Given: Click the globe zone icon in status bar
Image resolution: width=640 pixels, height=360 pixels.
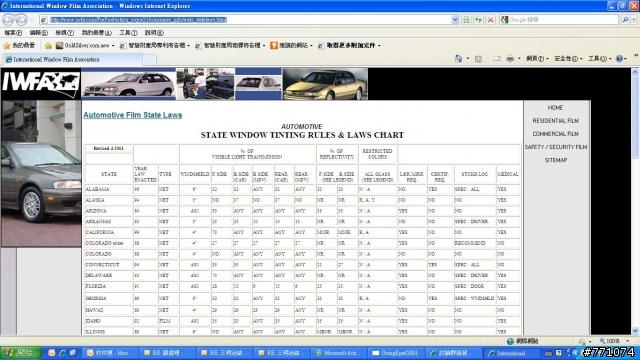Looking at the screenshot, I should 510,341.
